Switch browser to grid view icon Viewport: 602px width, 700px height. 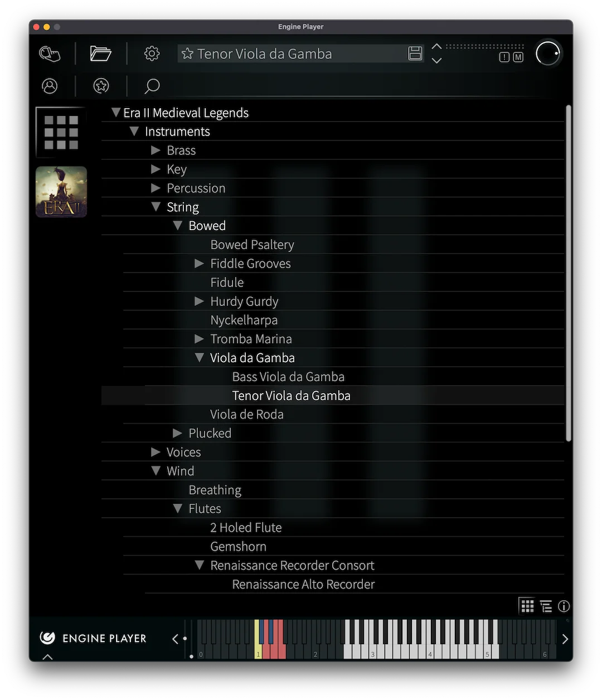(x=527, y=606)
